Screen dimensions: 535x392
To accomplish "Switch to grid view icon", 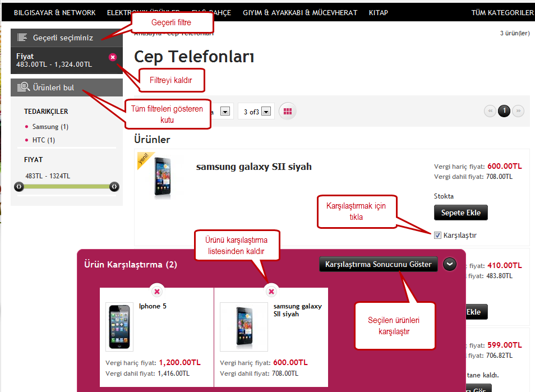I will (x=288, y=111).
